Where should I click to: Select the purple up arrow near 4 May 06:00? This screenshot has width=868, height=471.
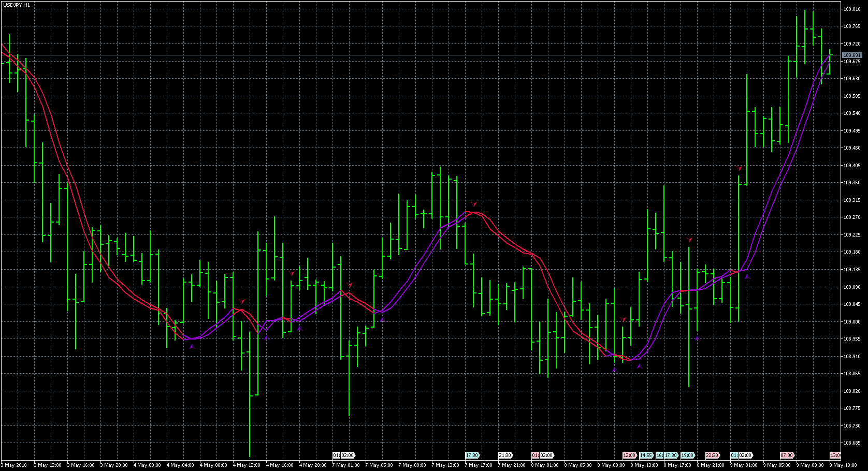pyautogui.click(x=192, y=346)
